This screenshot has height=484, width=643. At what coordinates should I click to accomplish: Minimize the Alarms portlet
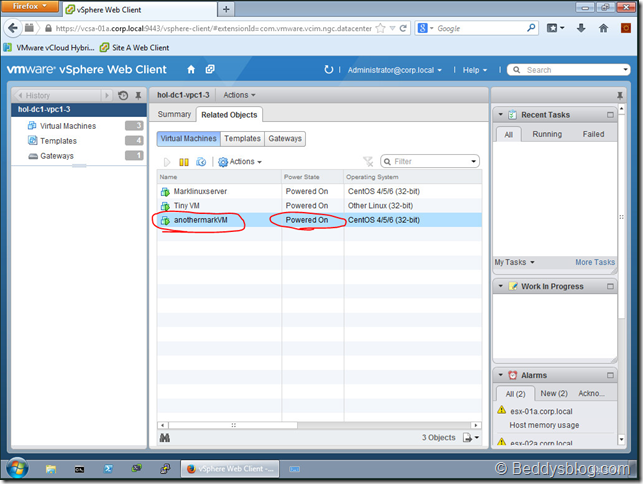tap(610, 375)
